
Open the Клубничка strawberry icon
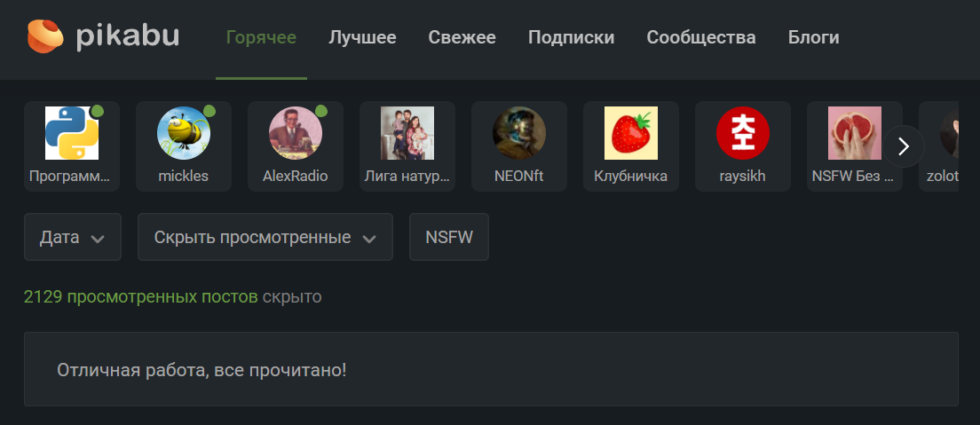[x=631, y=133]
